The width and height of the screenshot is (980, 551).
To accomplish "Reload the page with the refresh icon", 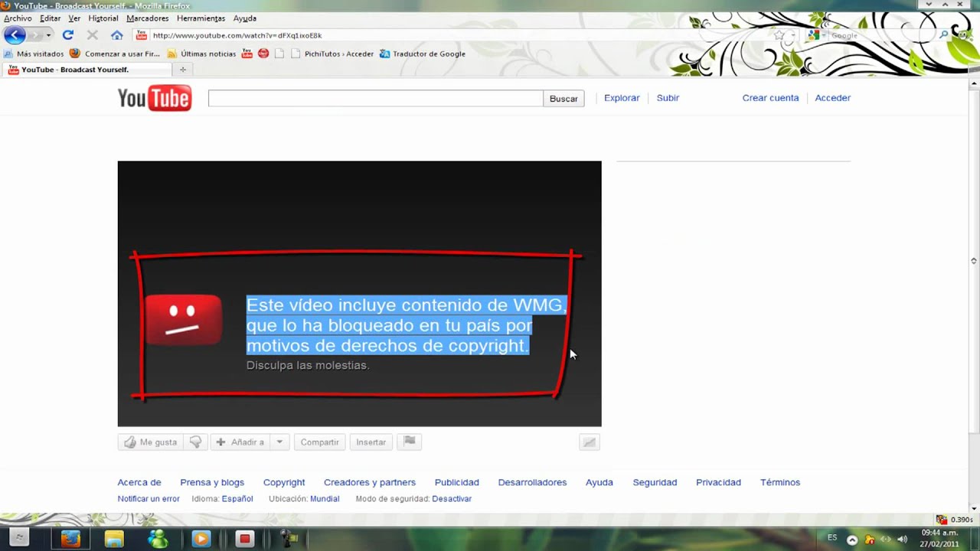I will [67, 35].
